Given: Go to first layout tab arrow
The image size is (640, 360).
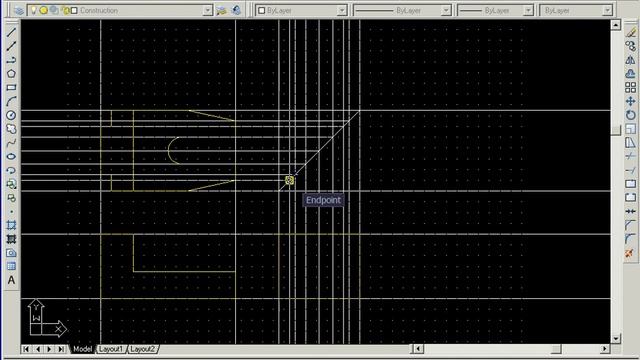Looking at the screenshot, I should click(26, 349).
